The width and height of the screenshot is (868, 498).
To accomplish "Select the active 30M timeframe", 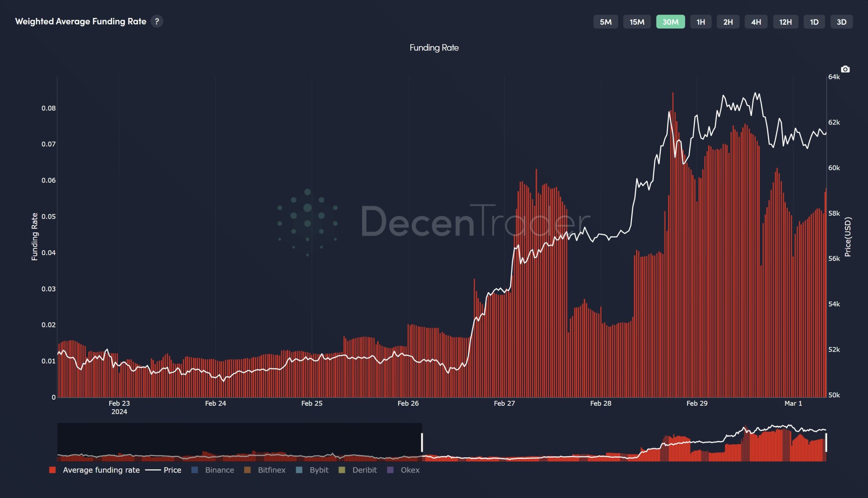I will point(670,22).
